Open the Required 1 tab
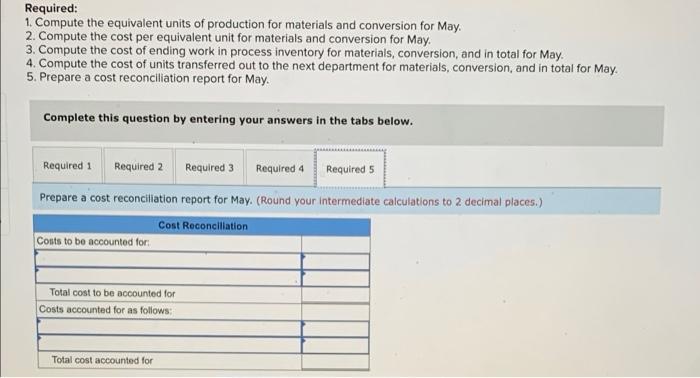Viewport: 700px width, 378px height. (67, 166)
